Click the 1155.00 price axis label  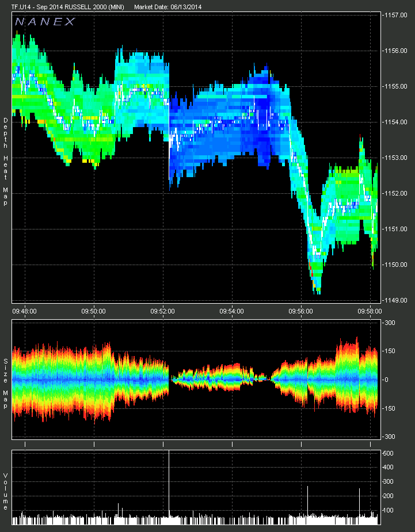(x=395, y=86)
